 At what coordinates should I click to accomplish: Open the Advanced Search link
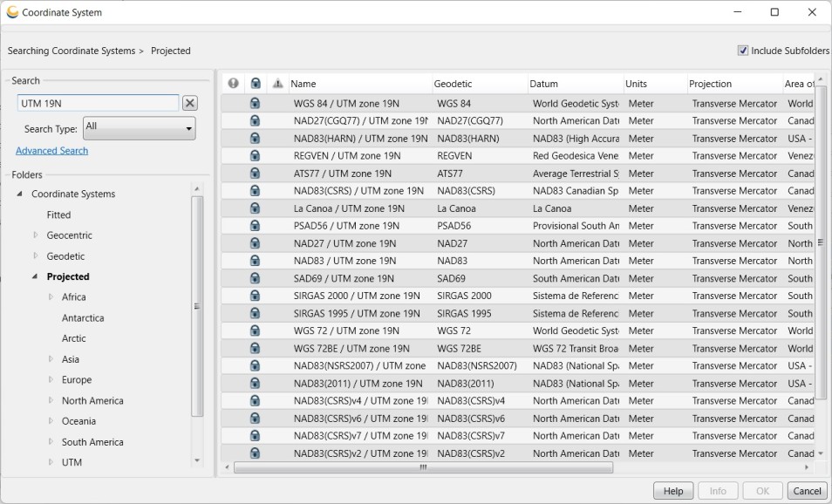[52, 151]
